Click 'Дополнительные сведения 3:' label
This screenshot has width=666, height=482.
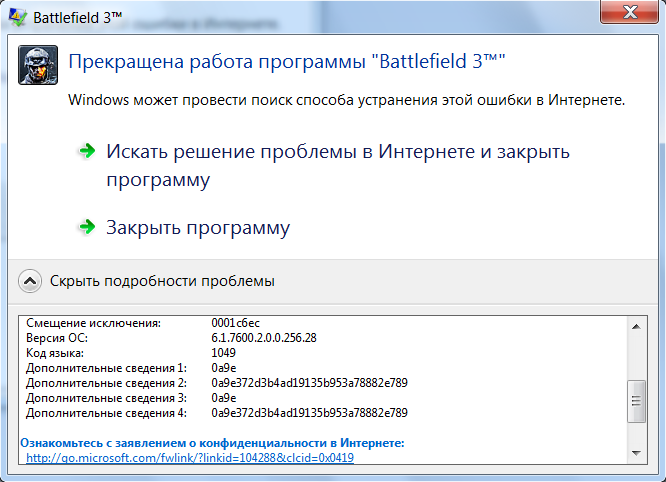pos(106,398)
